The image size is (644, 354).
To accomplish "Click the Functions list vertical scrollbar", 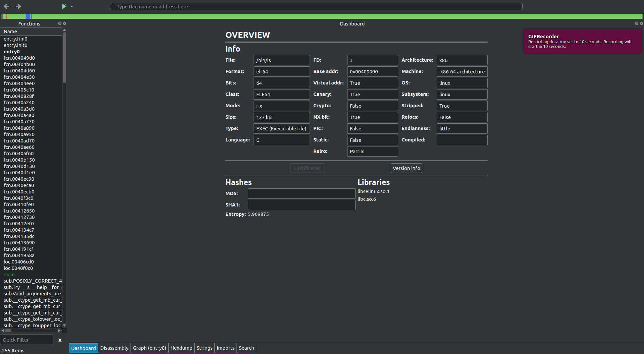I will (x=64, y=58).
